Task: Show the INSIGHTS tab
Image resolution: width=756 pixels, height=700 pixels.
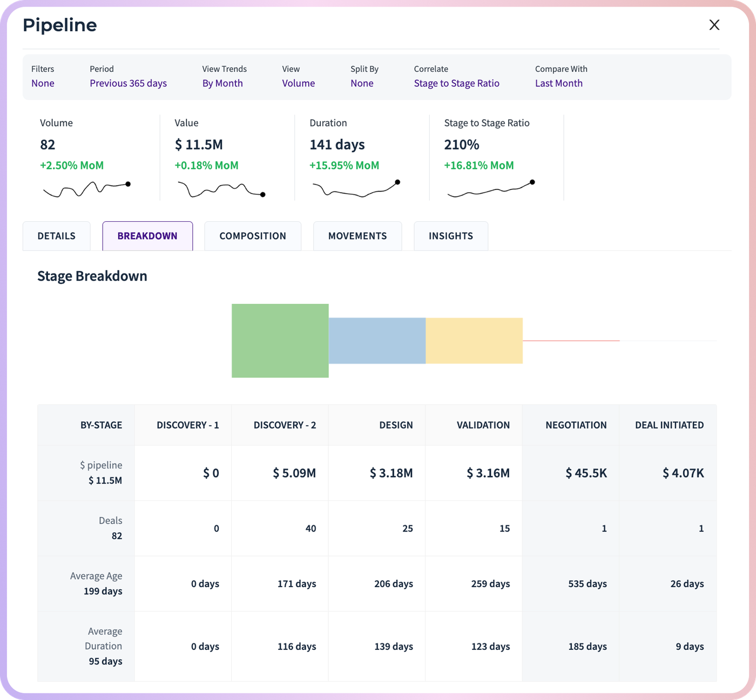Action: tap(451, 236)
